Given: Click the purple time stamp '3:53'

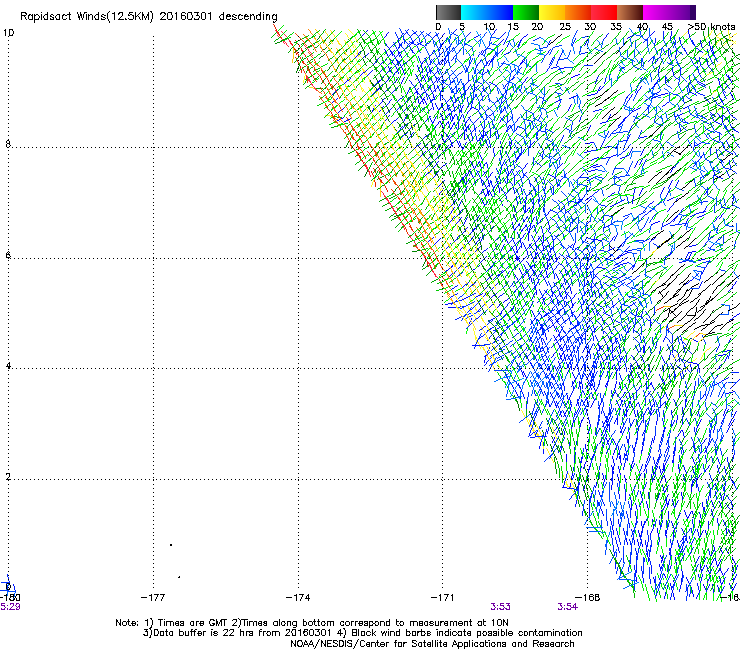Looking at the screenshot, I should click(500, 607).
